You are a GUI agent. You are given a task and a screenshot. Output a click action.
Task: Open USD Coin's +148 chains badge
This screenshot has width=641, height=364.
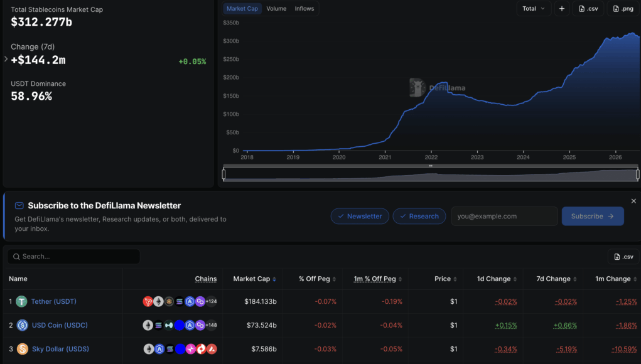click(x=212, y=325)
